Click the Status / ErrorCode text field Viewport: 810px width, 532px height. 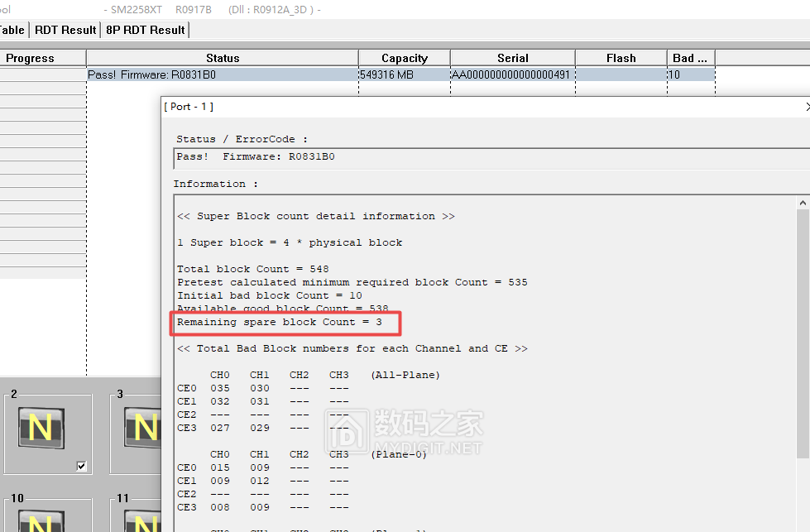(488, 157)
